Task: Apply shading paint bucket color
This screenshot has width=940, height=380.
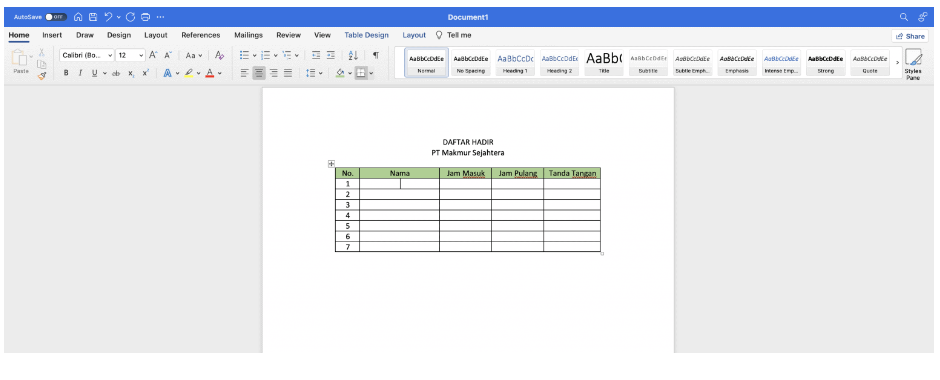Action: tap(340, 73)
